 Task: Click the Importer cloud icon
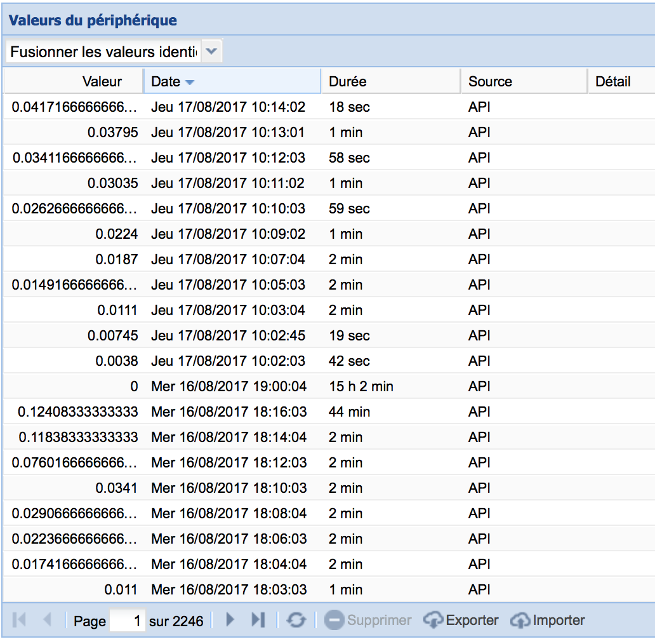point(520,620)
